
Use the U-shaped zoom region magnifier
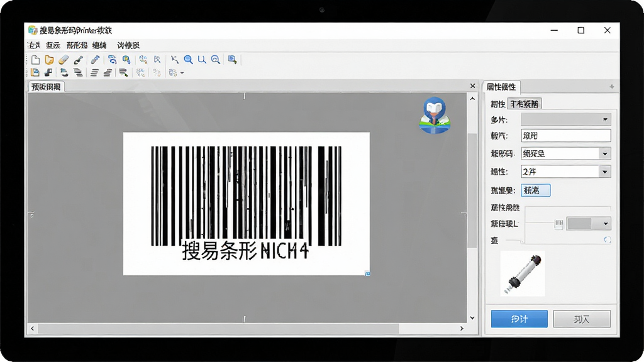point(202,60)
